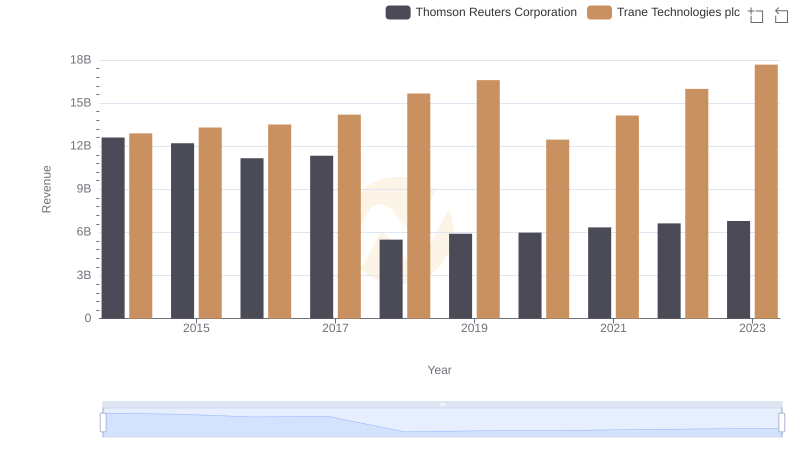Click the 2019 x-axis label
The width and height of the screenshot is (800, 461).
[474, 328]
